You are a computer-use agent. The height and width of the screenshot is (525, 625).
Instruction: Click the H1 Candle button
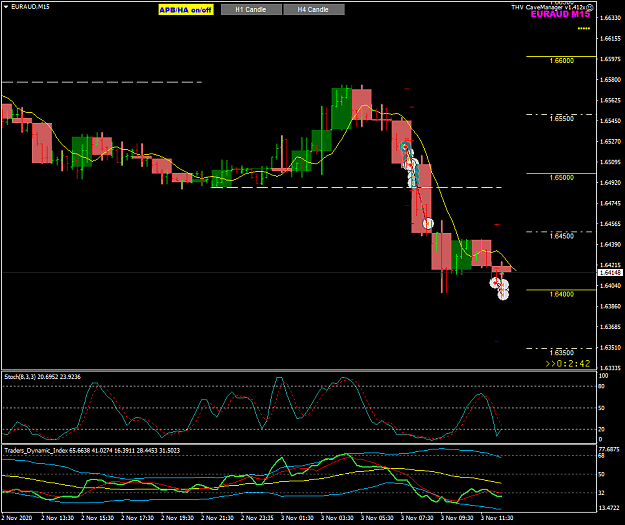(251, 10)
